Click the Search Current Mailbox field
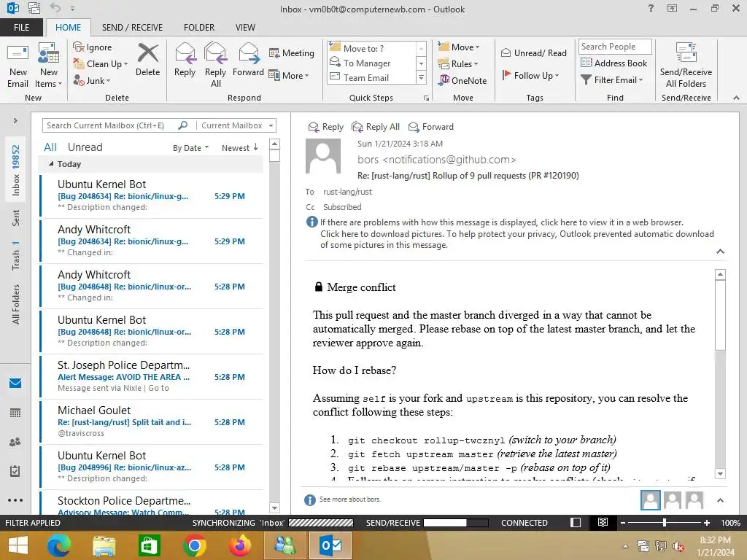Screen dimensions: 747x560 tap(111, 125)
